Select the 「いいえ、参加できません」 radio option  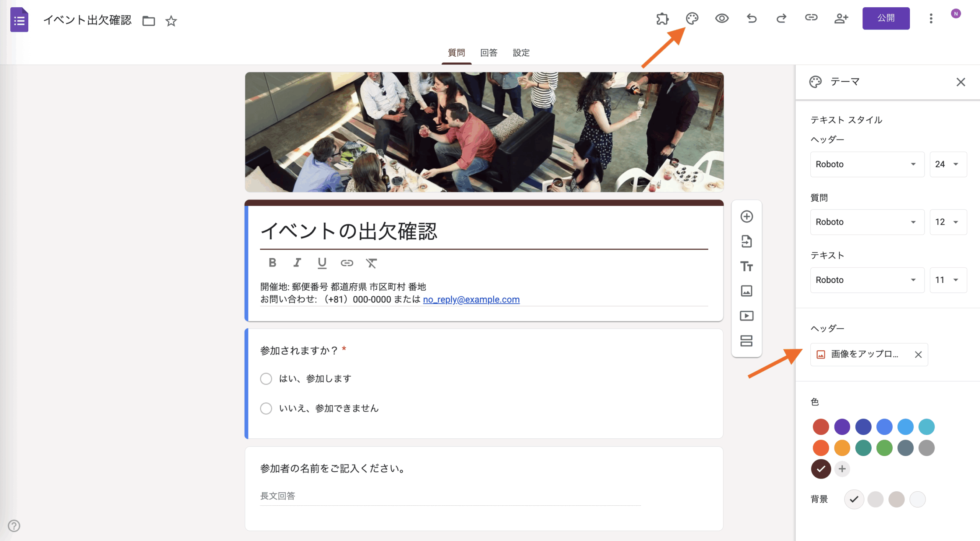(266, 408)
